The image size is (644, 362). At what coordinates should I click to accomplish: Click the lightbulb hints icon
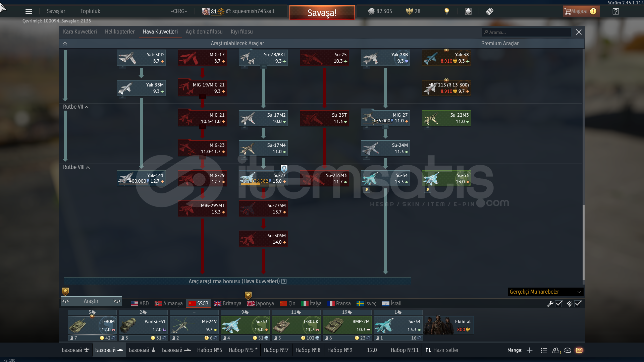(x=446, y=11)
